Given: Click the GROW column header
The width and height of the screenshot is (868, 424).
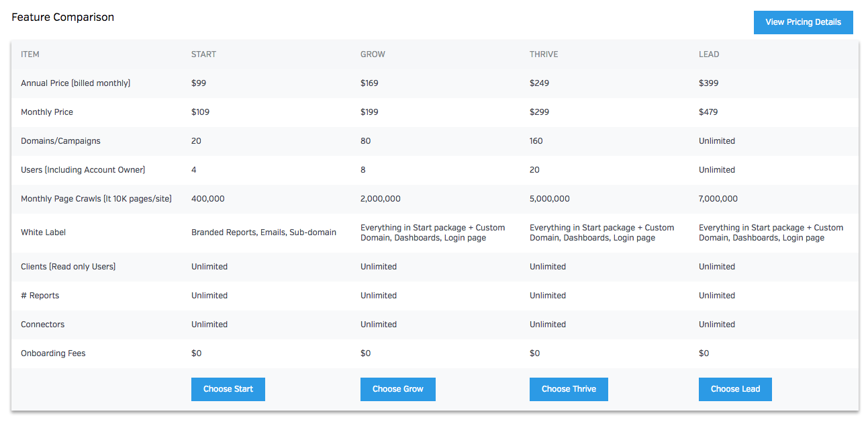Looking at the screenshot, I should coord(373,54).
